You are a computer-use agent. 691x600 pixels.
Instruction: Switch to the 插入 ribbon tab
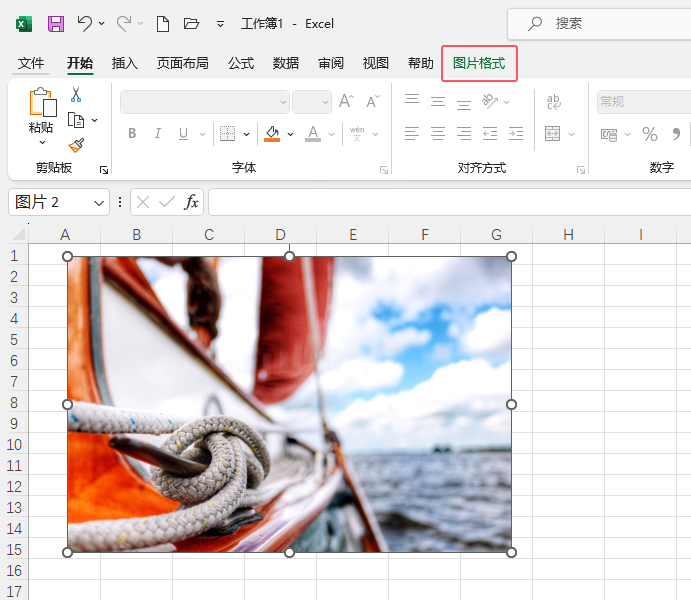pyautogui.click(x=125, y=63)
